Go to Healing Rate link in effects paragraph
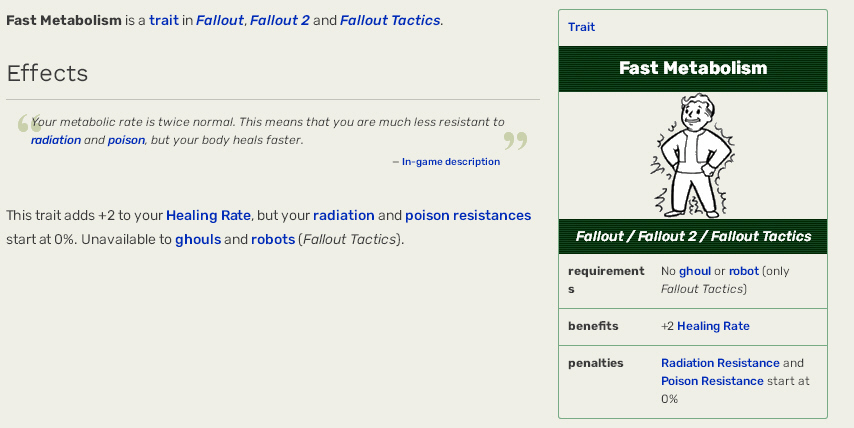 [208, 216]
